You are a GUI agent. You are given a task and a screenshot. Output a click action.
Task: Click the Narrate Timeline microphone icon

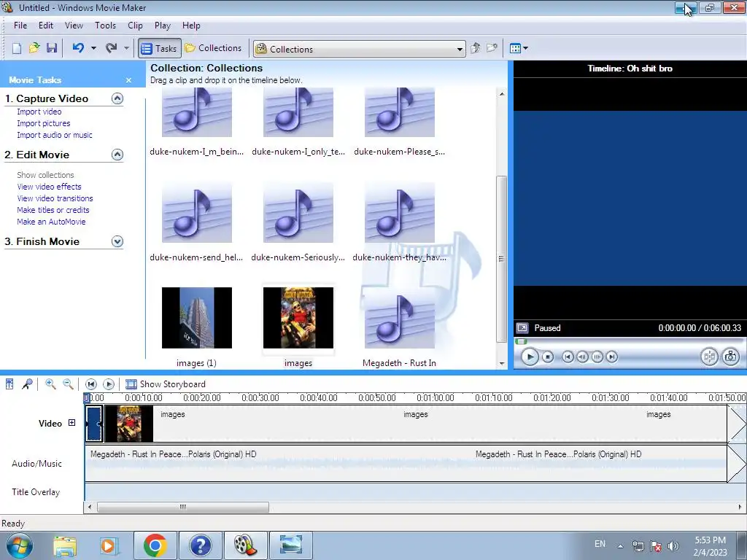click(x=27, y=384)
